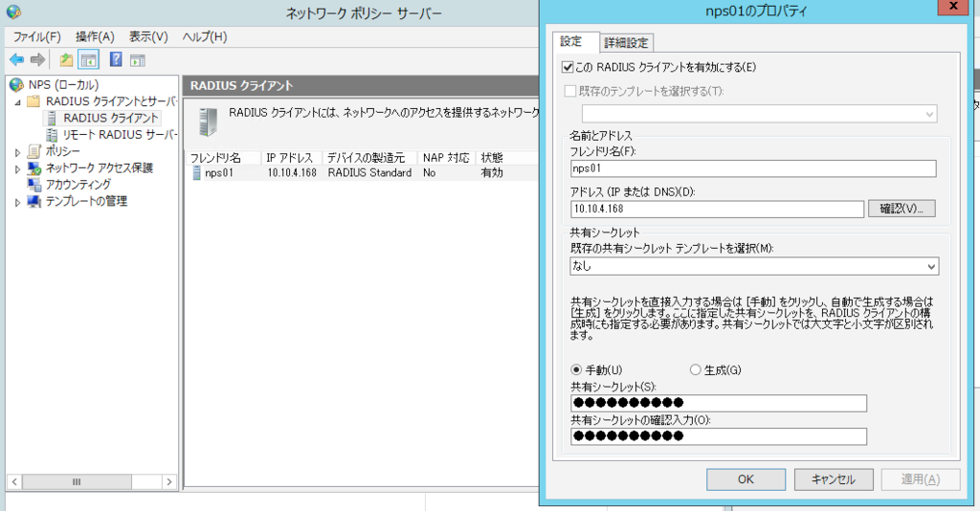Sort by フレンドリ名 column header
Screen dimensions: 980x511
click(x=223, y=158)
